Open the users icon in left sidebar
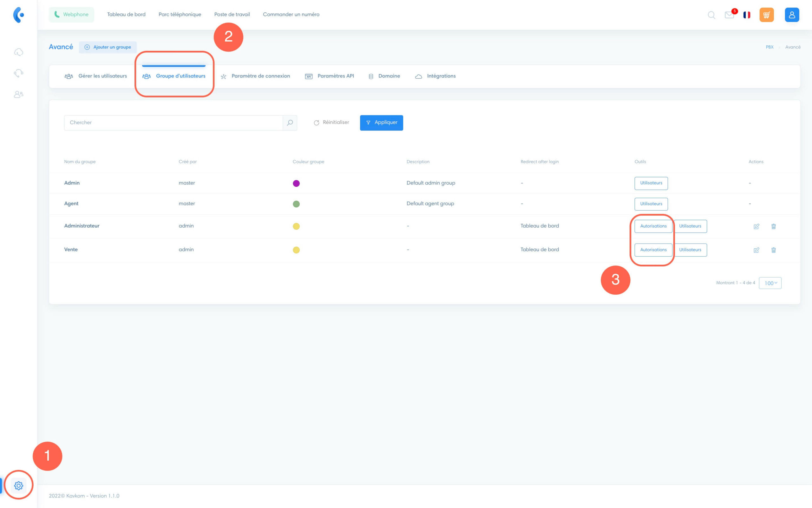Viewport: 812px width, 508px height. pos(18,94)
